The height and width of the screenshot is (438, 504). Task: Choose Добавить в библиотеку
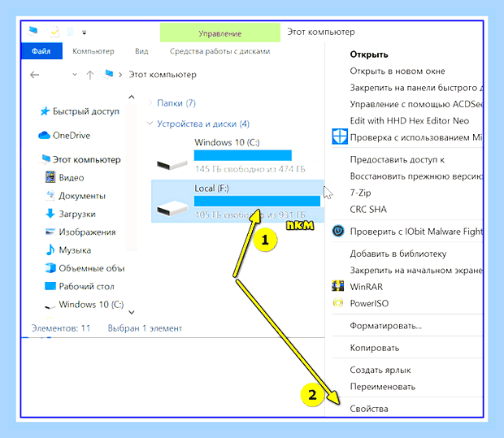[398, 254]
